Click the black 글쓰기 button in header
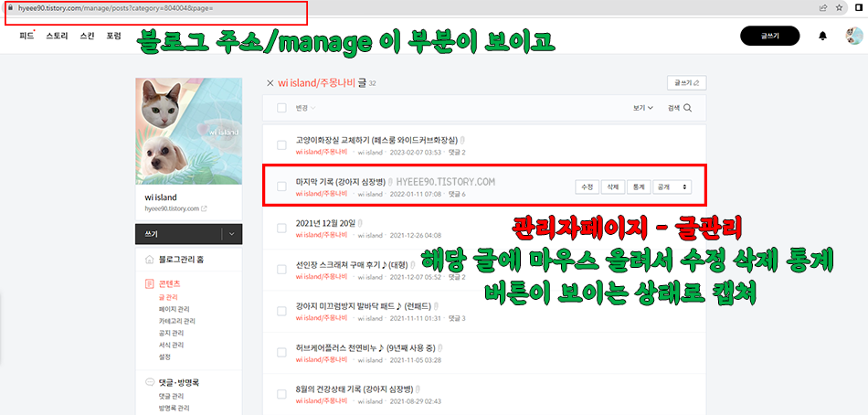Screen dimensions: 868x415 point(769,36)
